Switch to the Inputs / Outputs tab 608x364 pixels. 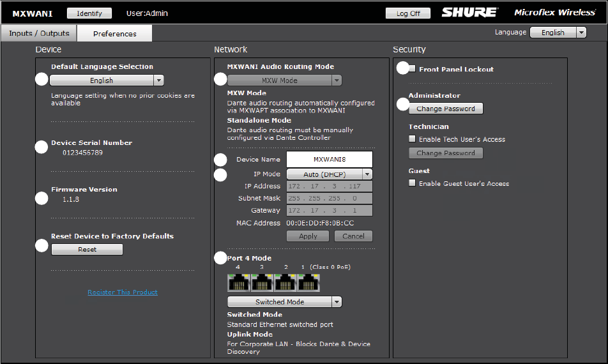(x=39, y=33)
